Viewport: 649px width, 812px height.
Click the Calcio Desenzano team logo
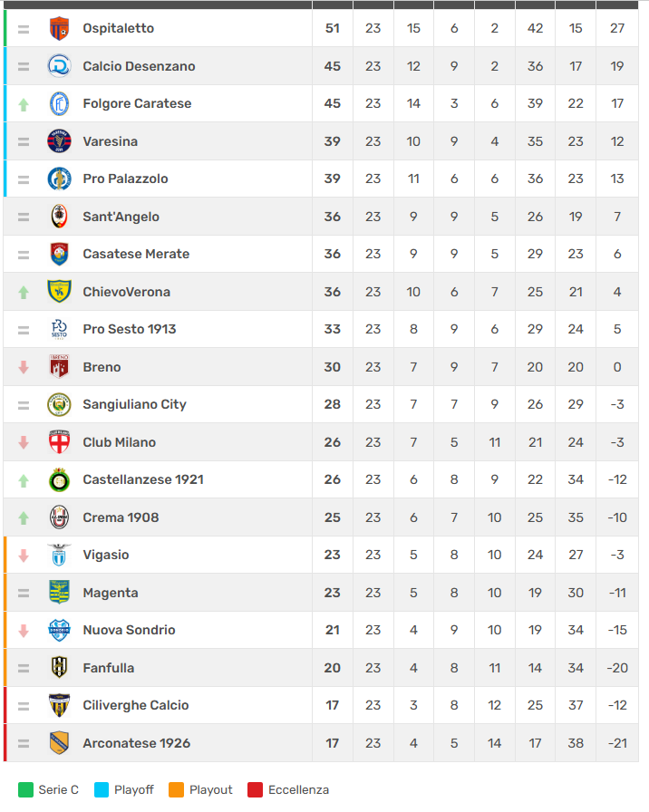(x=59, y=66)
